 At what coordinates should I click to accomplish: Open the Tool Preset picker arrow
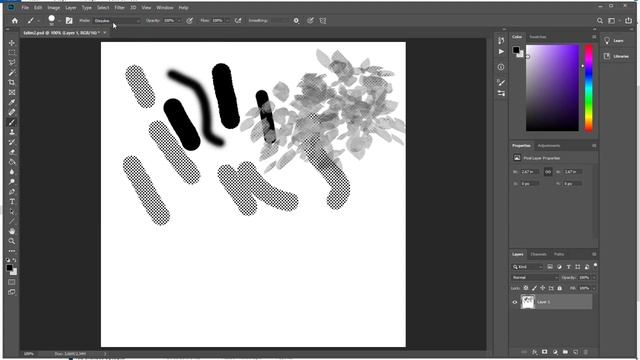coord(38,20)
